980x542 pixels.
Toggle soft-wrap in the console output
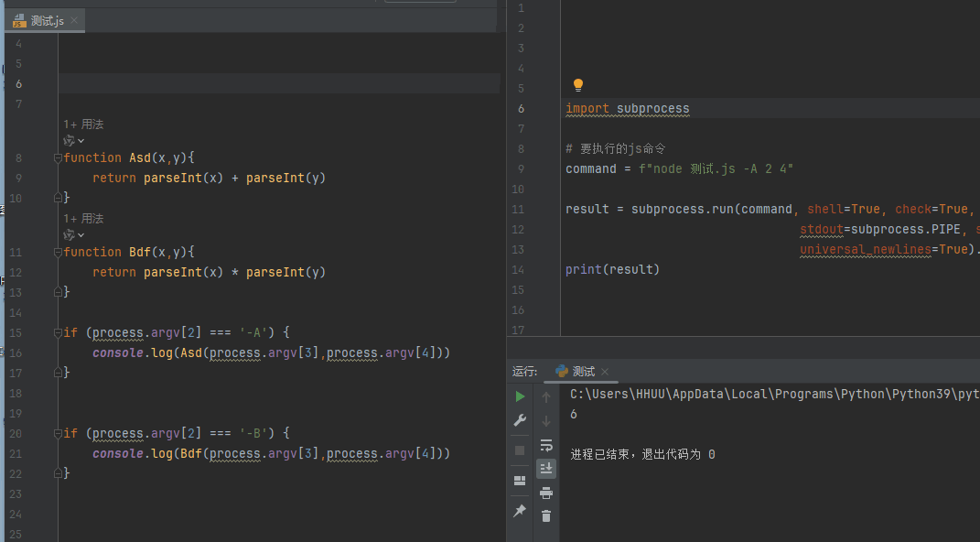pos(546,445)
